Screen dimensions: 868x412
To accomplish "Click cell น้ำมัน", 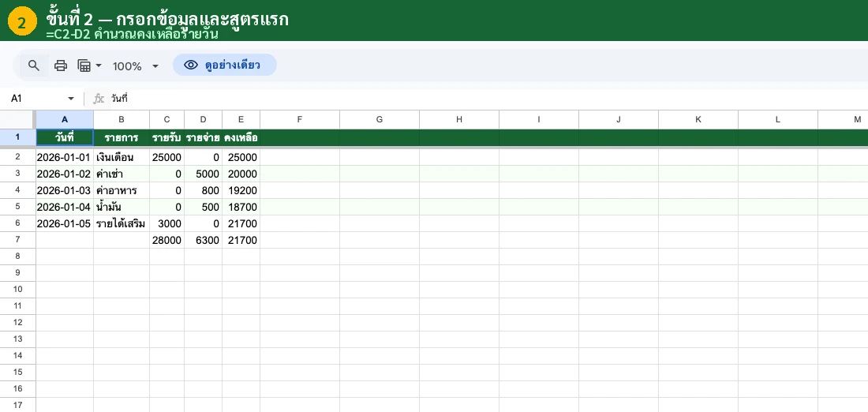I will (122, 207).
